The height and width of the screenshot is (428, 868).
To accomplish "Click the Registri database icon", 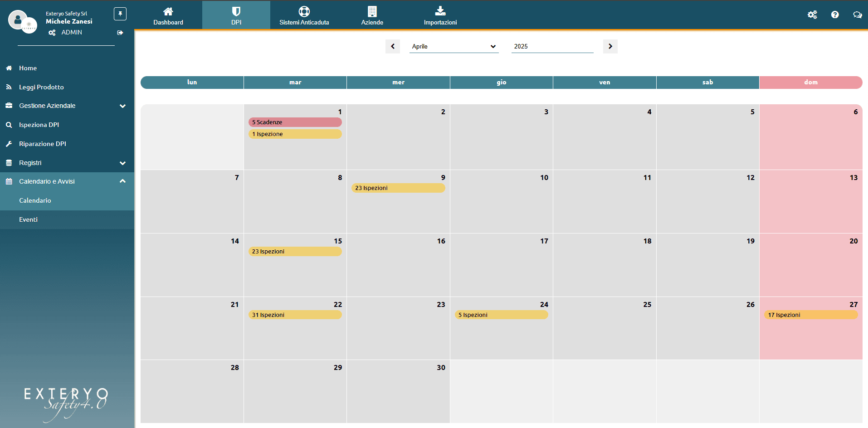I will pos(9,163).
